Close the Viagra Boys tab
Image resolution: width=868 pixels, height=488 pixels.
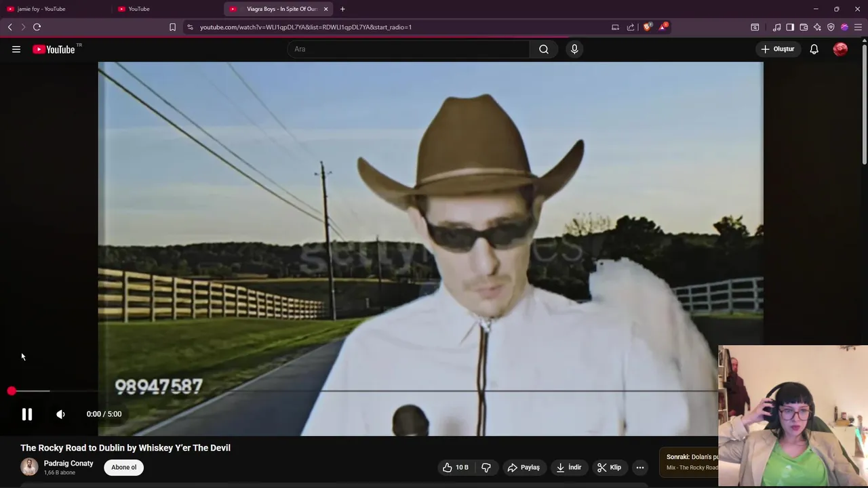pyautogui.click(x=326, y=9)
